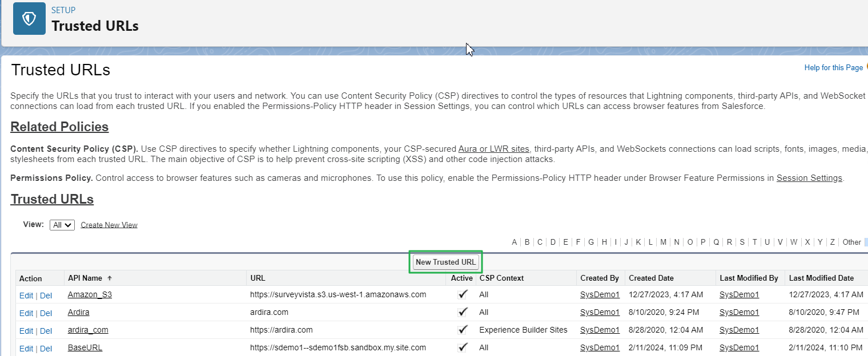The height and width of the screenshot is (356, 868).
Task: Click SysDemo1 in Created By for Amazon_S3
Action: [x=600, y=295]
